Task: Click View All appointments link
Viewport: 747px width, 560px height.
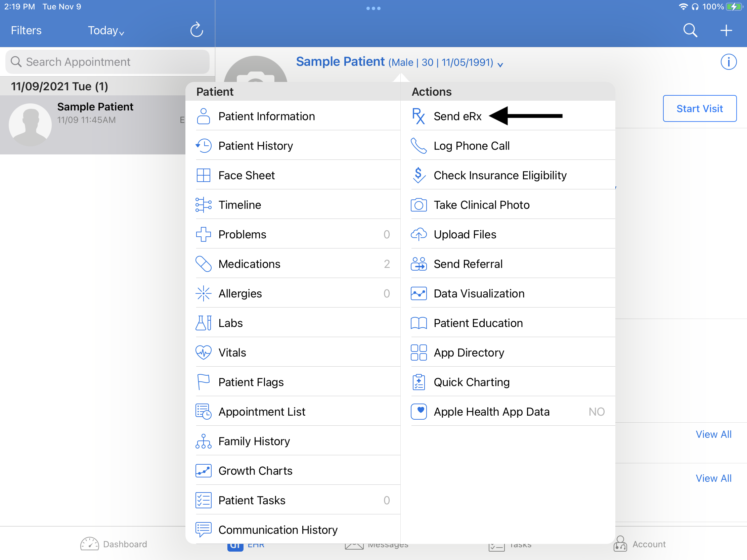Action: (713, 434)
